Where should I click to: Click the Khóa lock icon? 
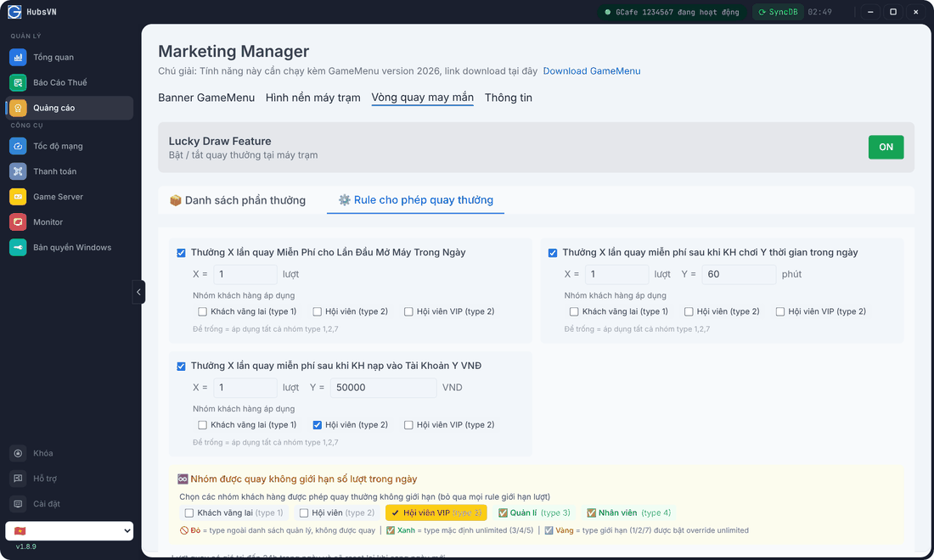[x=18, y=453]
